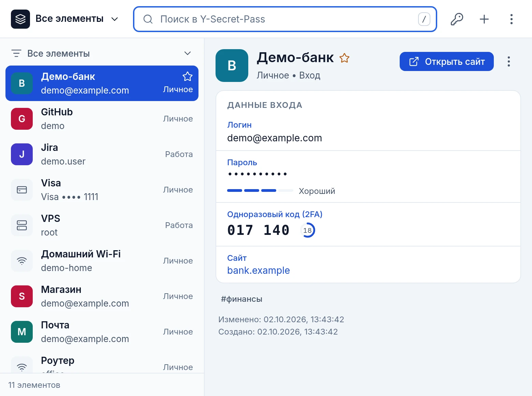
Task: Select the VPS root entry
Action: click(102, 225)
